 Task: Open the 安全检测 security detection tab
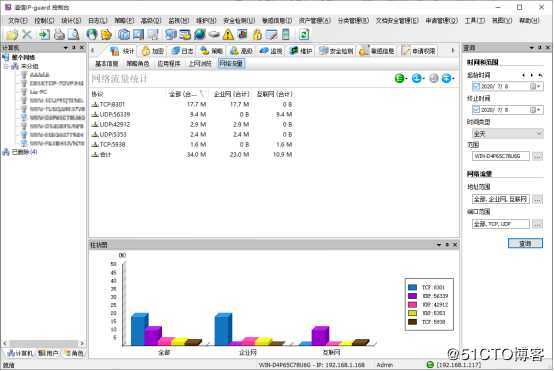(x=336, y=51)
